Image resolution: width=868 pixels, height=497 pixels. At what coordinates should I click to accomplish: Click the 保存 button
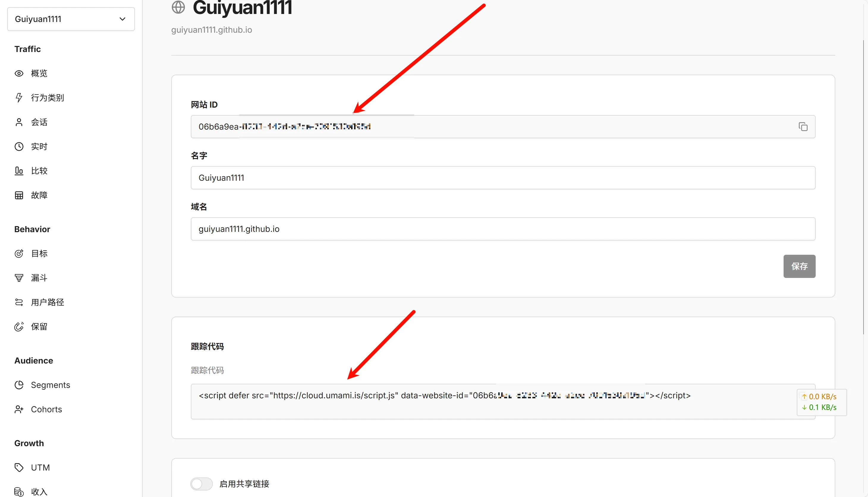[799, 266]
